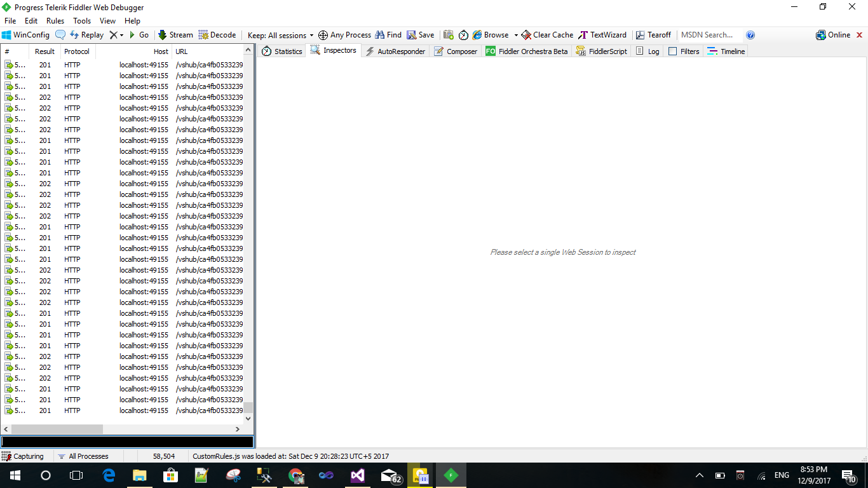Screen dimensions: 868x488
Task: Go to the FiddlerScript tab
Action: click(602, 51)
